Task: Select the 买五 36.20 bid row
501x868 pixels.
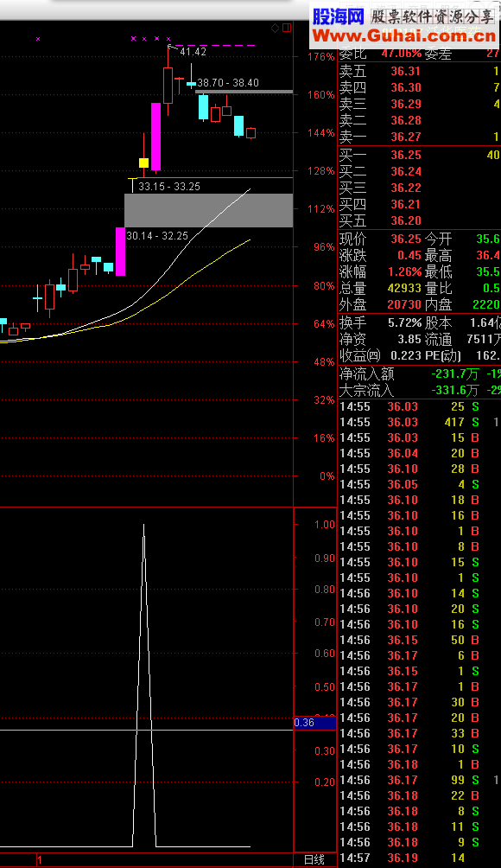Action: 419,221
